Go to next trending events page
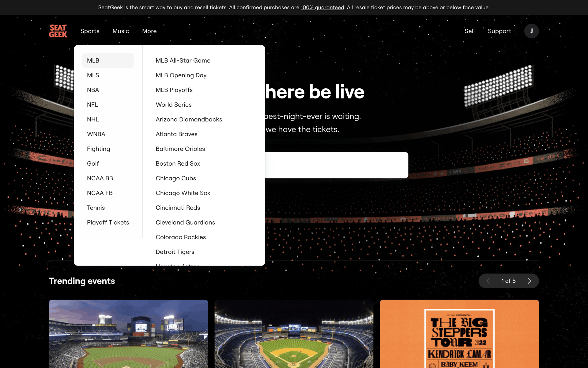 [x=530, y=281]
